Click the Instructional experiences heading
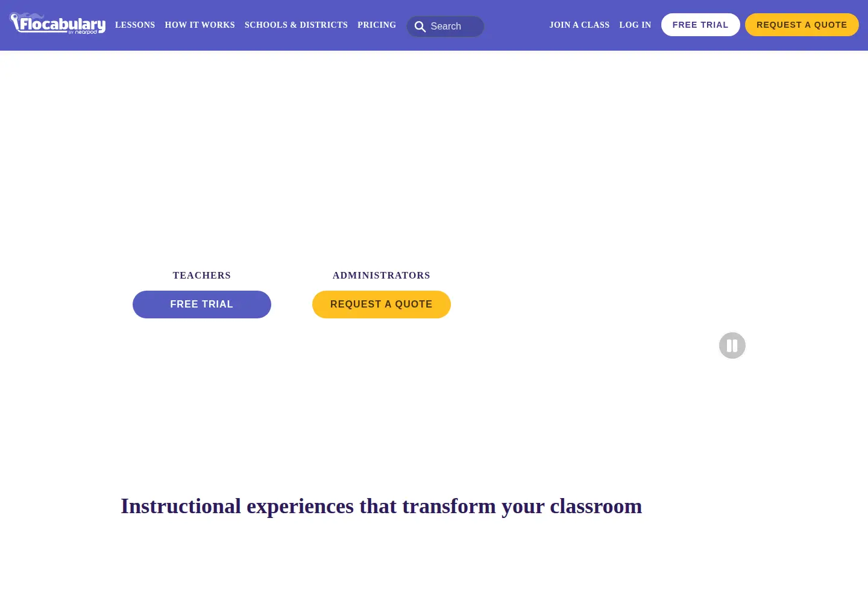Viewport: 868px width, 603px height. click(x=381, y=506)
